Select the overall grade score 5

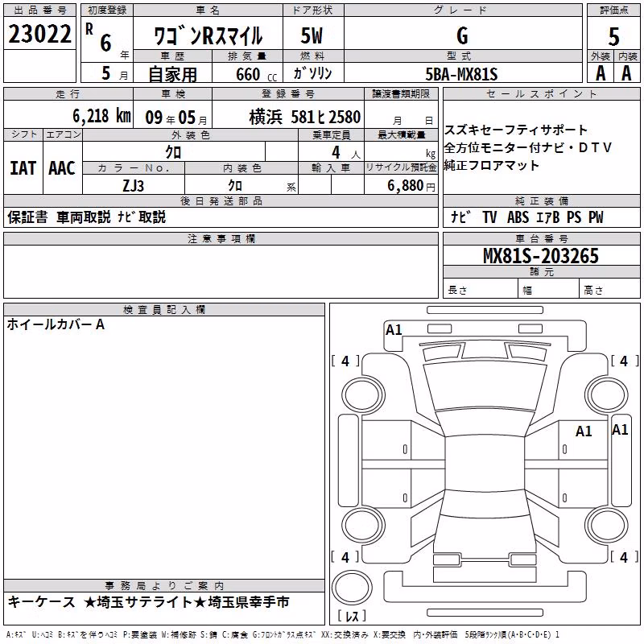[613, 36]
